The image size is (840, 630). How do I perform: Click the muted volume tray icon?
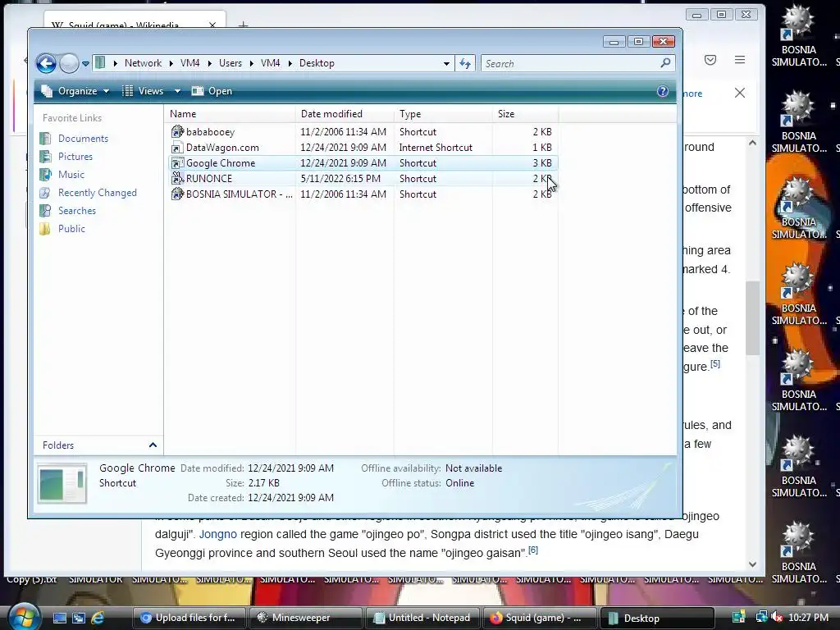776,618
